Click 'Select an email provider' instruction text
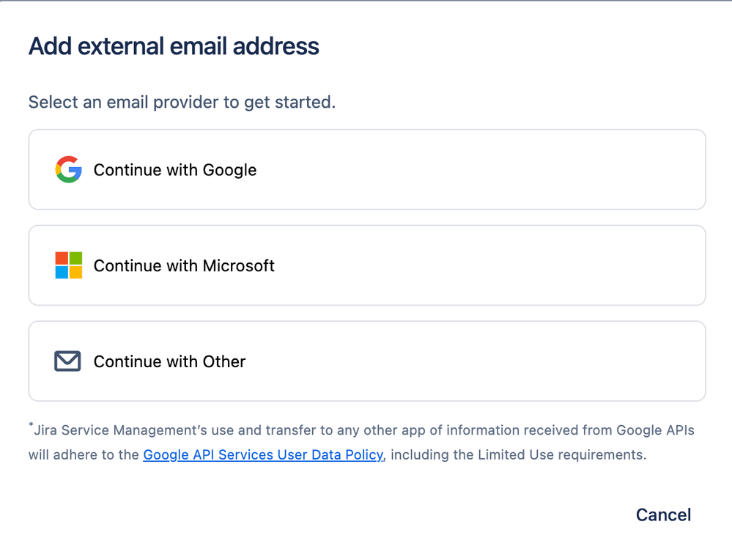Screen dimensions: 732x560 pyautogui.click(x=182, y=102)
